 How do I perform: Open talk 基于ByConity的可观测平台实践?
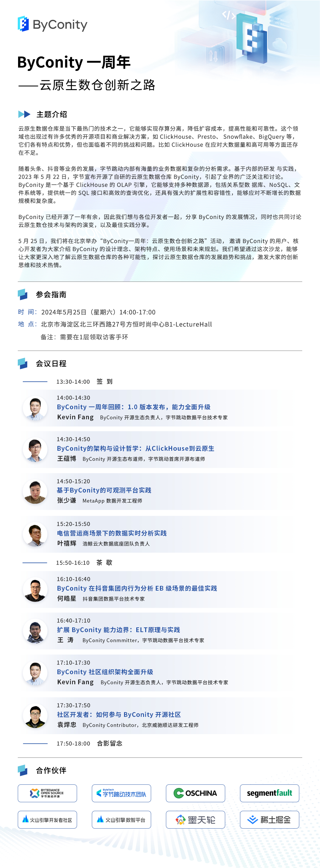coord(104,490)
